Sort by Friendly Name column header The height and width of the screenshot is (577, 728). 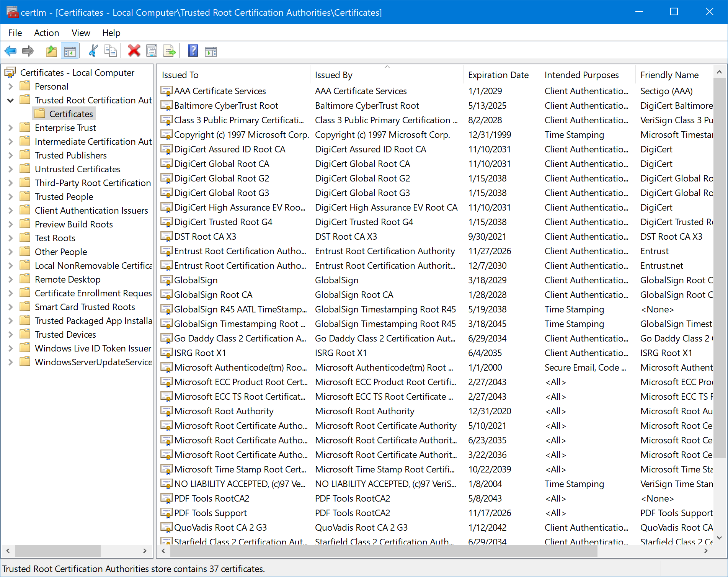tap(674, 75)
